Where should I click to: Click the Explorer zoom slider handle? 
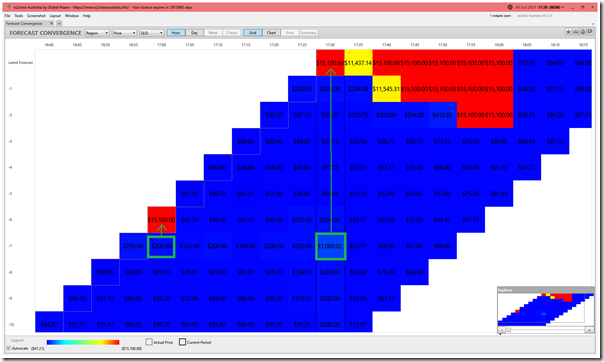pyautogui.click(x=509, y=330)
